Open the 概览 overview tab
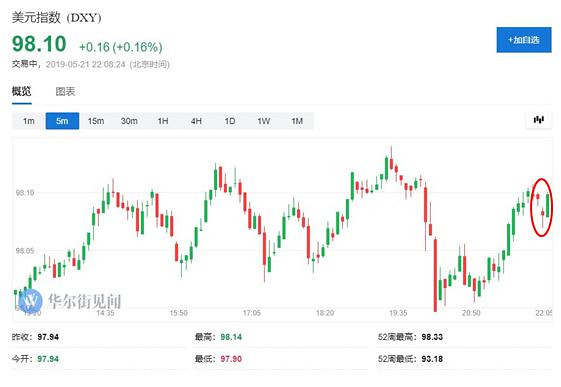The height and width of the screenshot is (387, 561). click(x=21, y=92)
